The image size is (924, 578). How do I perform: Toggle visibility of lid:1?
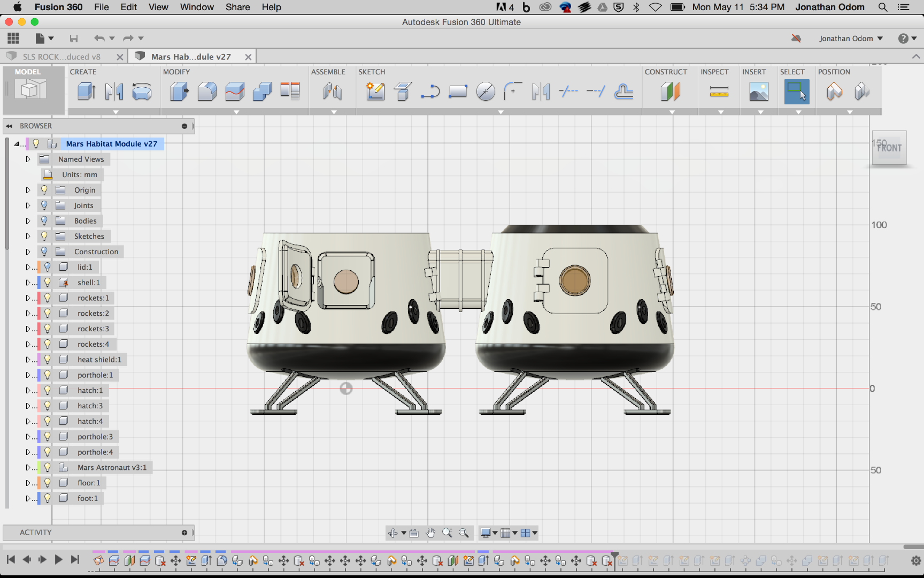47,267
